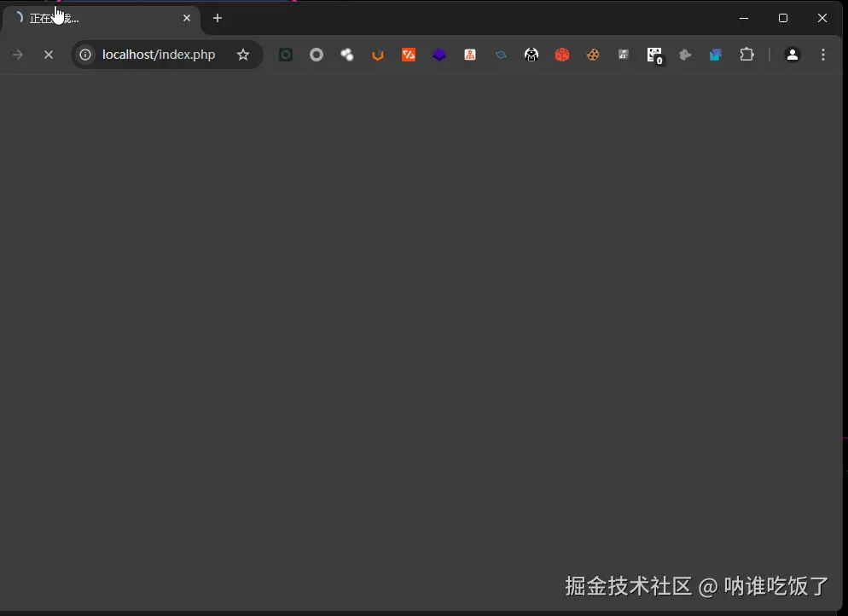The width and height of the screenshot is (848, 616).
Task: Open the gray square extension icon
Action: 624,55
